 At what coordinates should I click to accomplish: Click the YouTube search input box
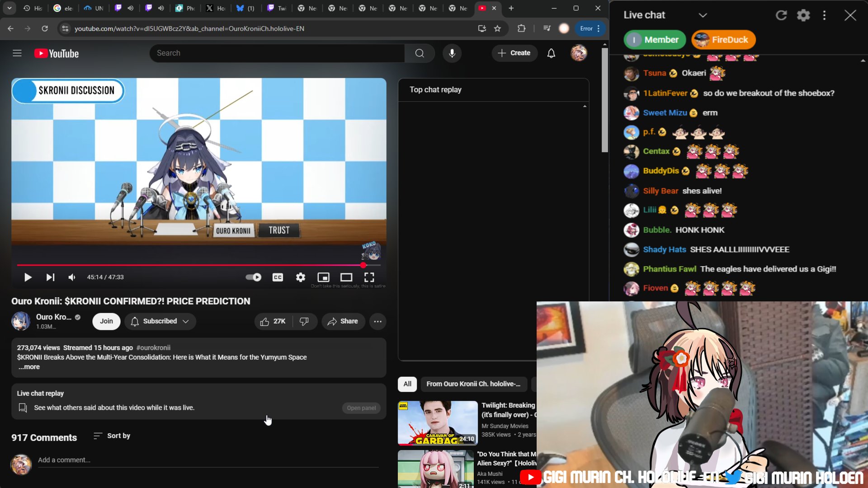tap(277, 53)
